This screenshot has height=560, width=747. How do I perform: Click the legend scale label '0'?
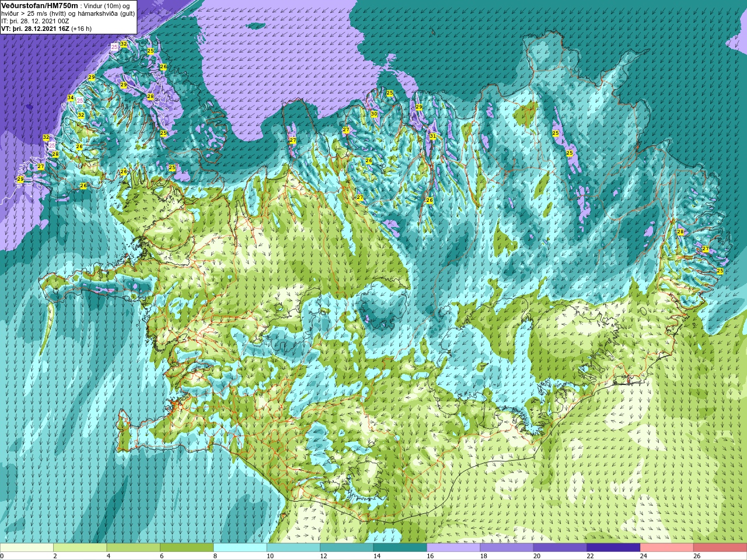click(2, 556)
